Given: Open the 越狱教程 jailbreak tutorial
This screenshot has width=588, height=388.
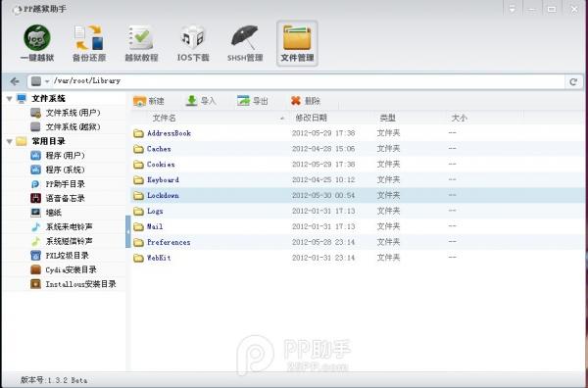Looking at the screenshot, I should [141, 43].
